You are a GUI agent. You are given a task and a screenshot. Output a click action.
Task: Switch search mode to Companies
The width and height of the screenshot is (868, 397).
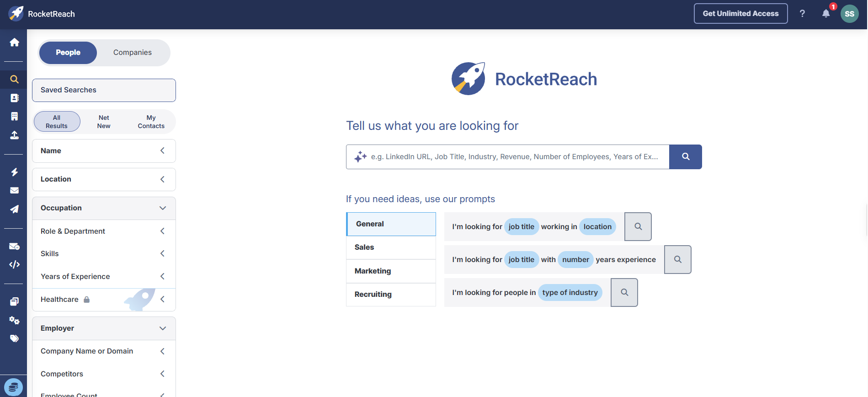133,53
